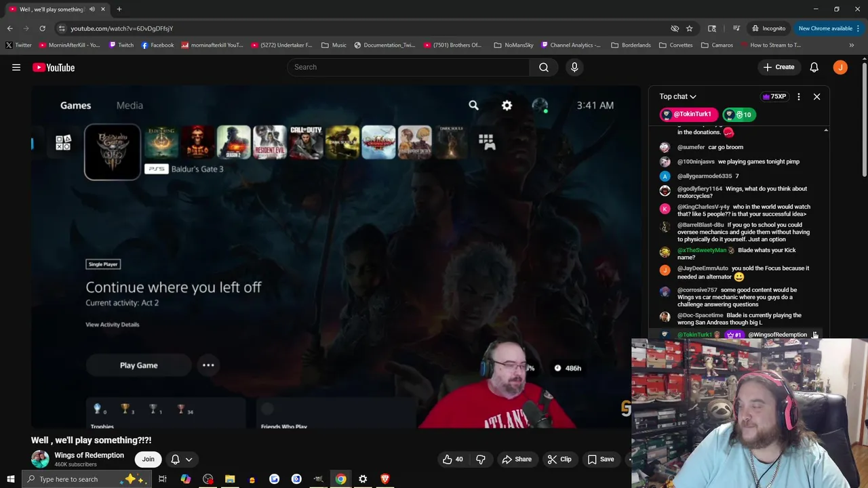This screenshot has height=488, width=868.
Task: Click the third-party cookies eye-slash icon
Action: pos(675,28)
